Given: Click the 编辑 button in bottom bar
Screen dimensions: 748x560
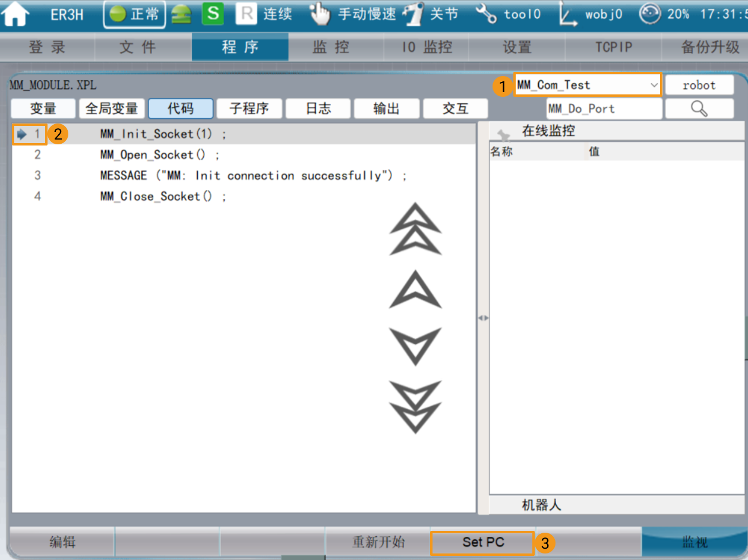Looking at the screenshot, I should tap(62, 542).
